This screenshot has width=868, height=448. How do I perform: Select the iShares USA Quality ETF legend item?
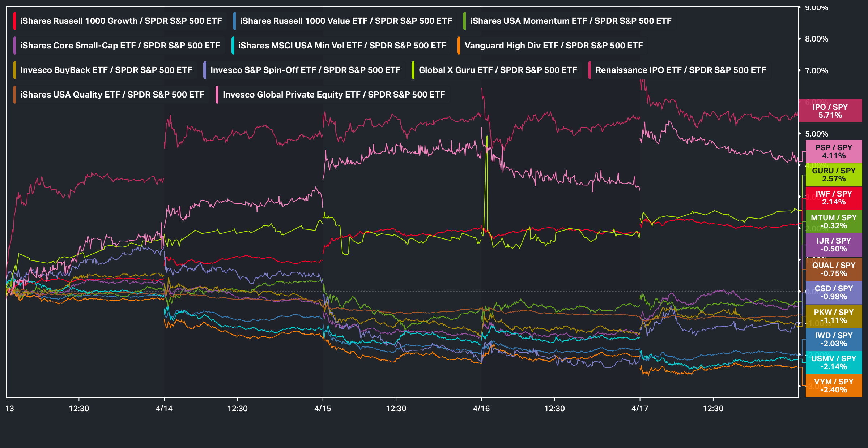112,95
